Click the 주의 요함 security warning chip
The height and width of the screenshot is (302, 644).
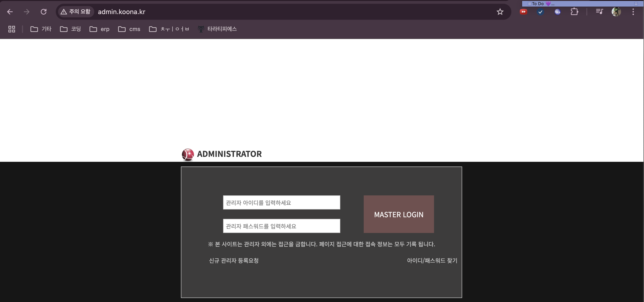[x=75, y=12]
